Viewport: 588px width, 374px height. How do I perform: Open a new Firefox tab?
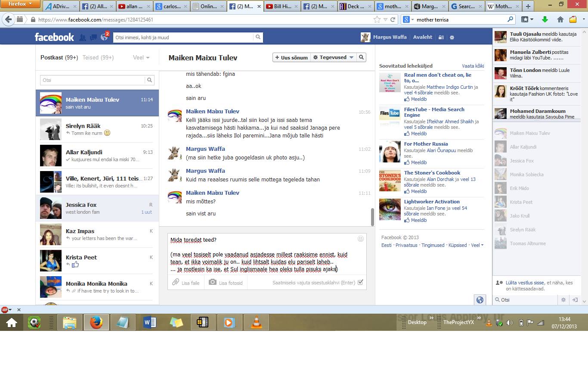click(x=528, y=6)
